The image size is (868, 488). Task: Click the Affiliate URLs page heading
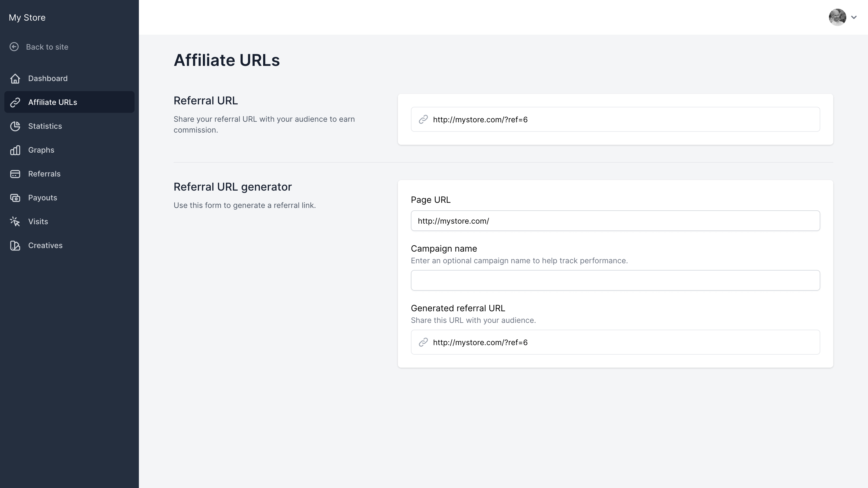pyautogui.click(x=227, y=60)
